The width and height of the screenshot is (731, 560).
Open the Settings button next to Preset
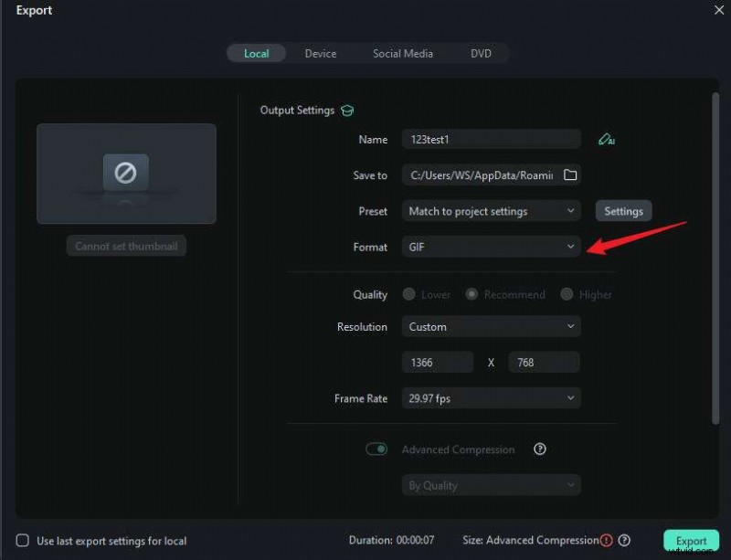623,210
